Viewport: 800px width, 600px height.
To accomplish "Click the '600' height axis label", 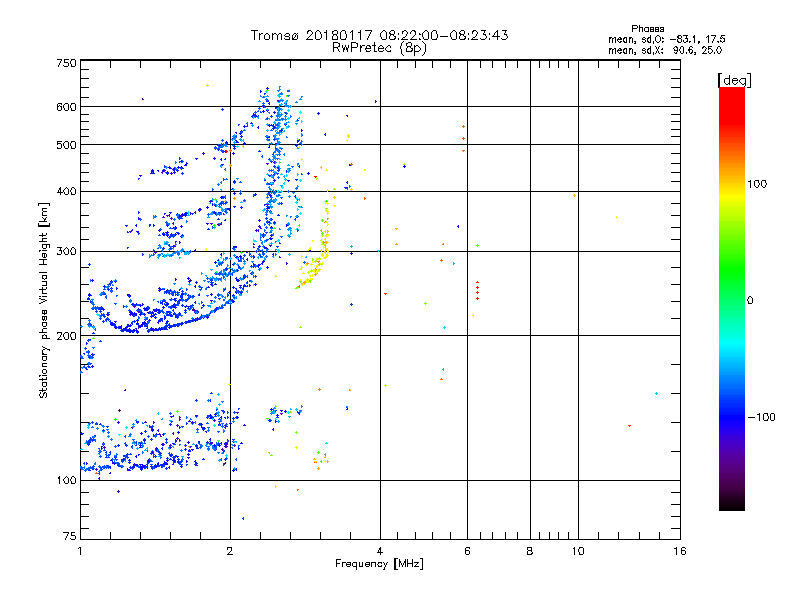I will (x=66, y=107).
